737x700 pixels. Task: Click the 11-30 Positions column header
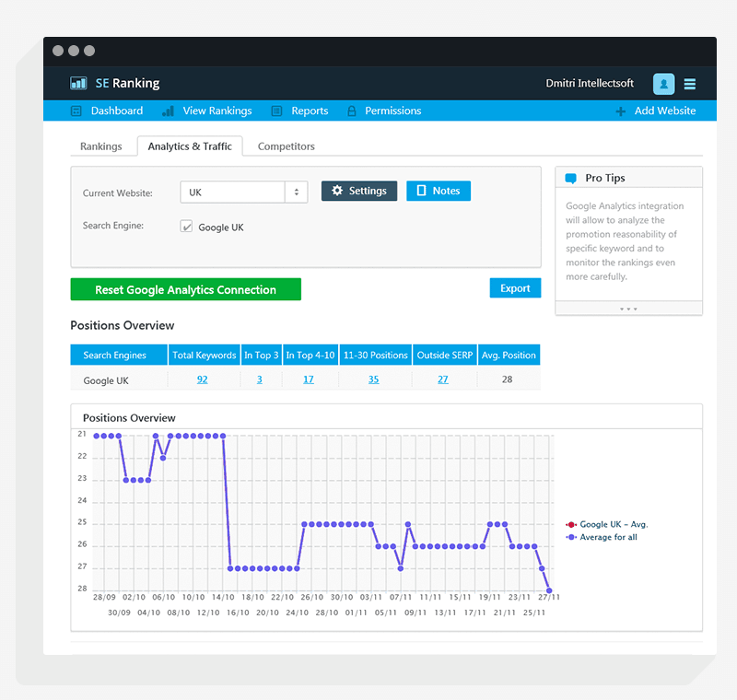pos(376,355)
